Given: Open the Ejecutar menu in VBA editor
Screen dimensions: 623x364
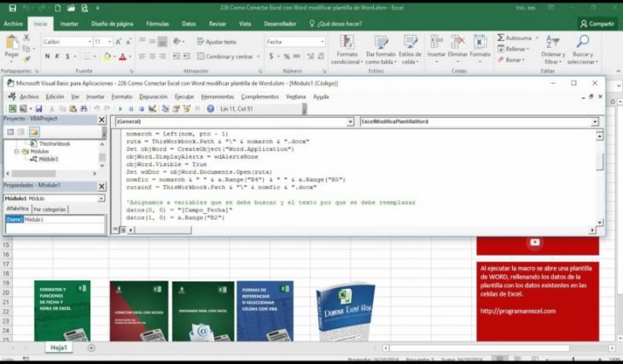Looking at the screenshot, I should pyautogui.click(x=184, y=97).
